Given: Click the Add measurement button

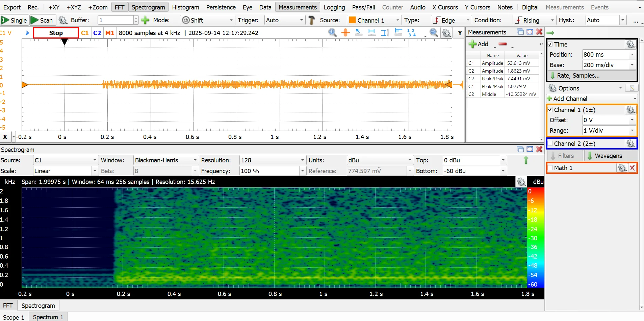Looking at the screenshot, I should (x=479, y=44).
